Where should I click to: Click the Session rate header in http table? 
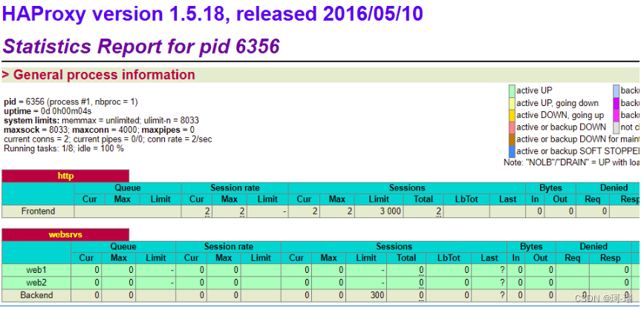pos(235,188)
